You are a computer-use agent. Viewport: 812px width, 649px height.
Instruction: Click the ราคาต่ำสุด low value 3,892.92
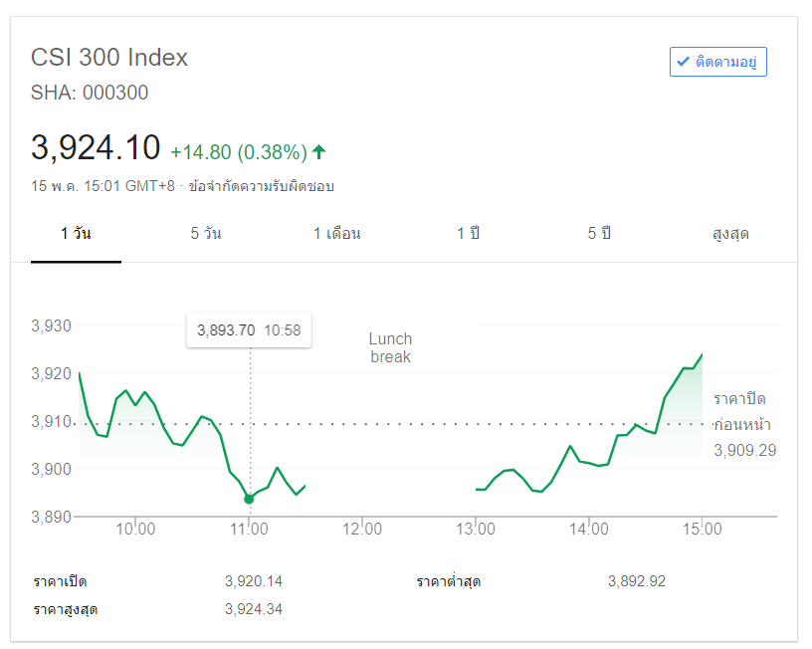[x=636, y=581]
